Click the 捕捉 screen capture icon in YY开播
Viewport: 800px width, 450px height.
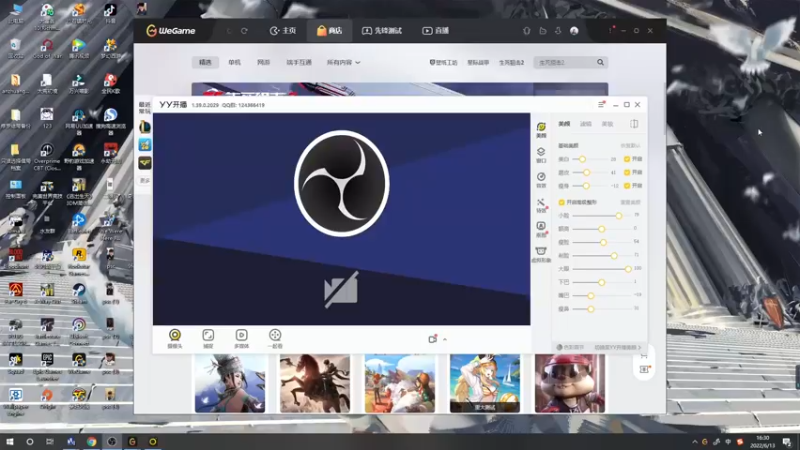[208, 338]
